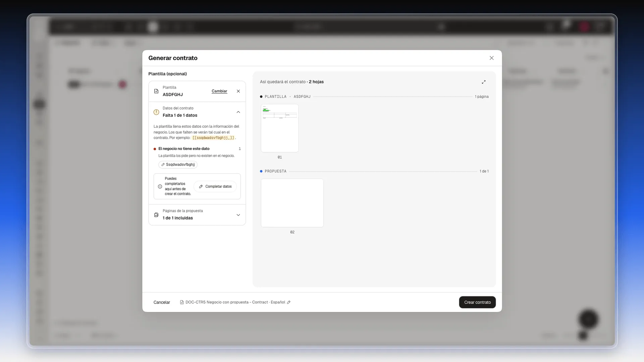Screen dimensions: 644x362
Task: Click the Cambiar template link
Action: click(219, 91)
